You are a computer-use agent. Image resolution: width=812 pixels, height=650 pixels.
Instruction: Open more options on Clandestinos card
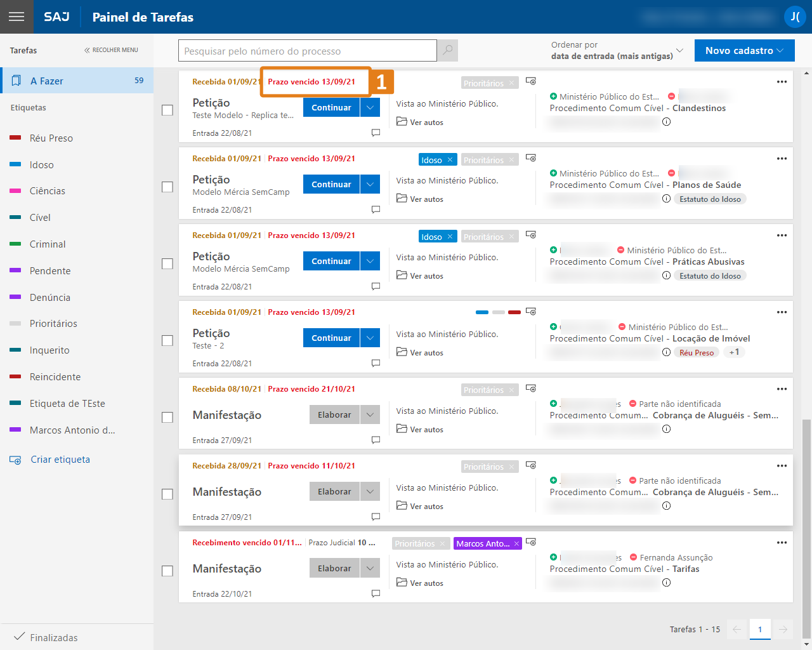(x=782, y=82)
